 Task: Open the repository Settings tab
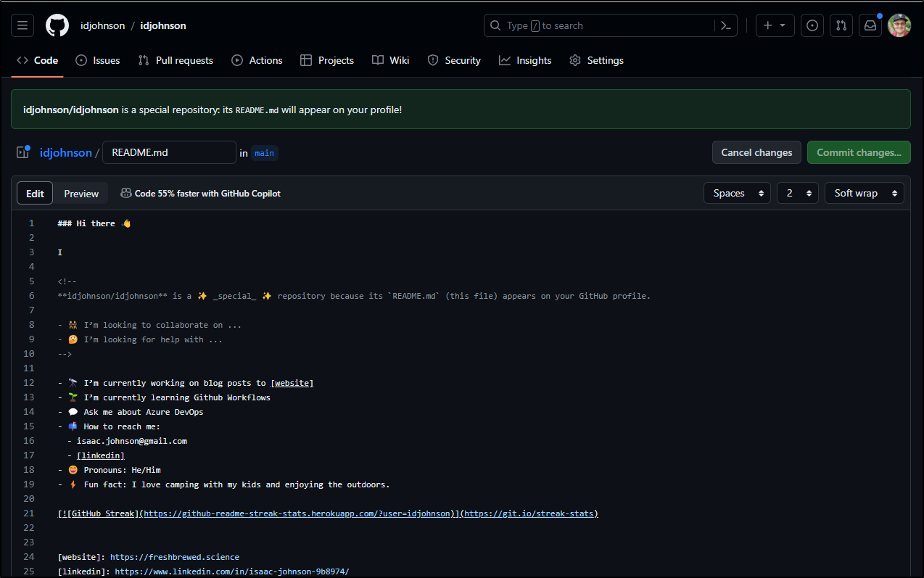[x=596, y=60]
